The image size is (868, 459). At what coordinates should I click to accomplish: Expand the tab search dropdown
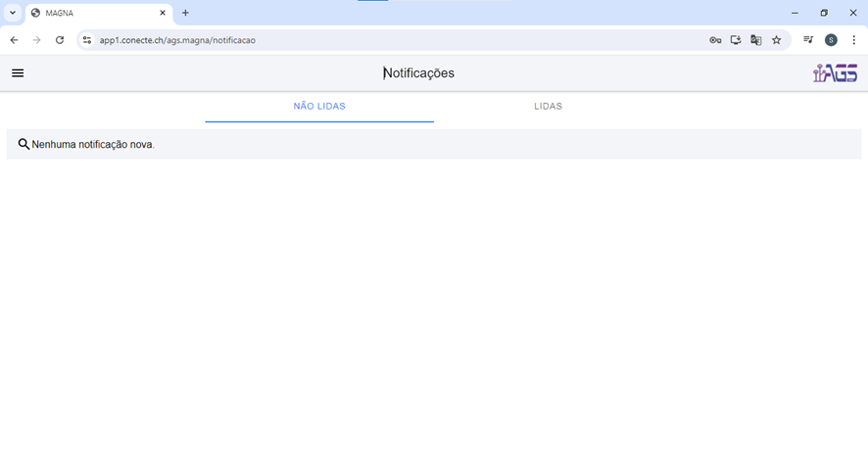pyautogui.click(x=13, y=13)
